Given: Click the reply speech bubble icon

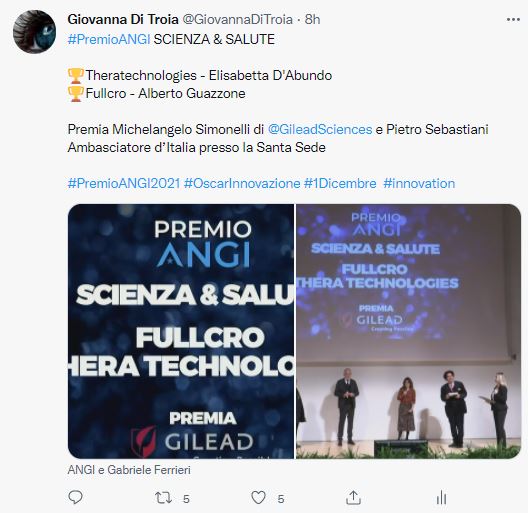Looking at the screenshot, I should pyautogui.click(x=75, y=498).
